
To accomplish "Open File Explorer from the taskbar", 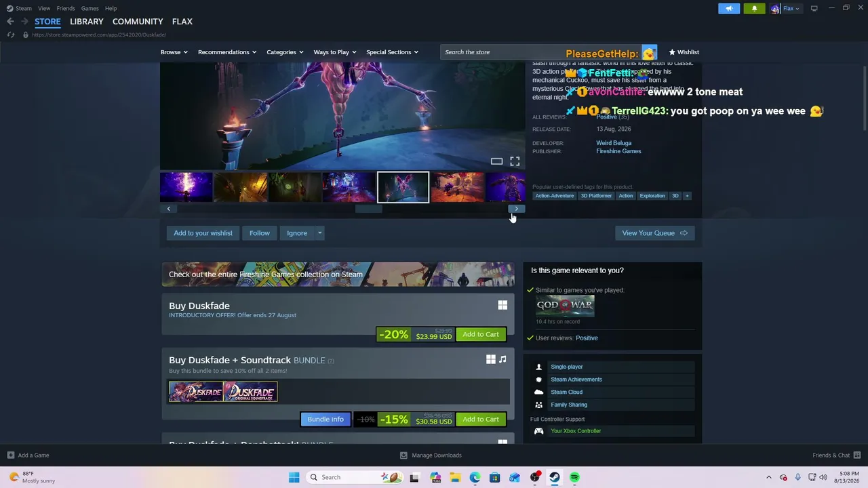I will (x=455, y=477).
